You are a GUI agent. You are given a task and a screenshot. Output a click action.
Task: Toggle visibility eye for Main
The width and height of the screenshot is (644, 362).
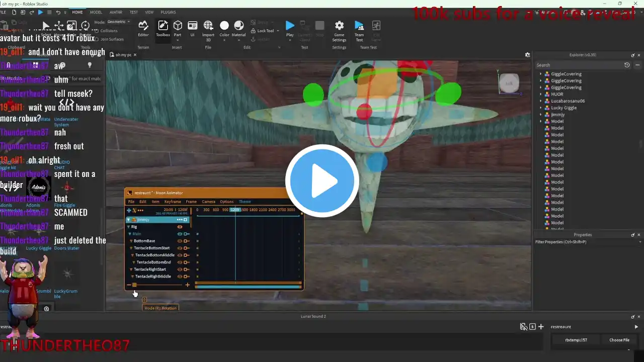180,234
